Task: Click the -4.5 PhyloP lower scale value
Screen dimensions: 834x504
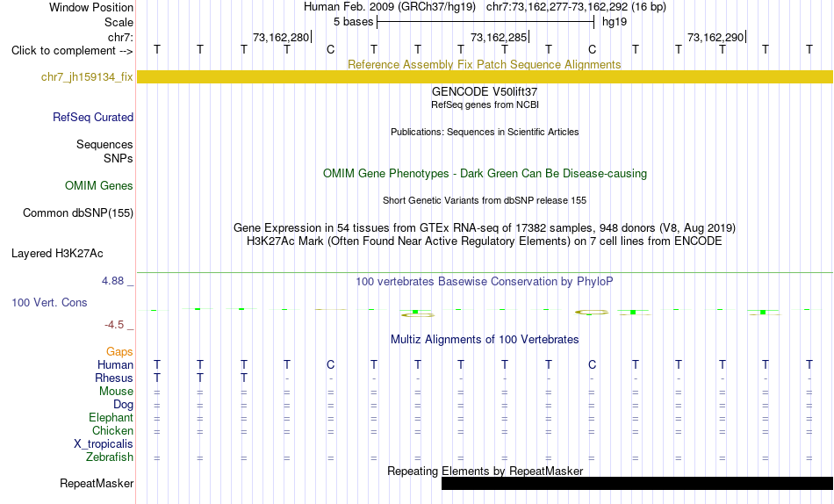Action: tap(114, 325)
